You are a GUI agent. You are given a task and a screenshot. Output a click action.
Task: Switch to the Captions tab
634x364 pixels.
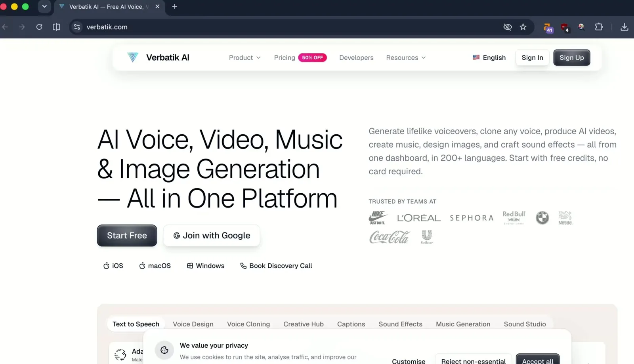[351, 324]
